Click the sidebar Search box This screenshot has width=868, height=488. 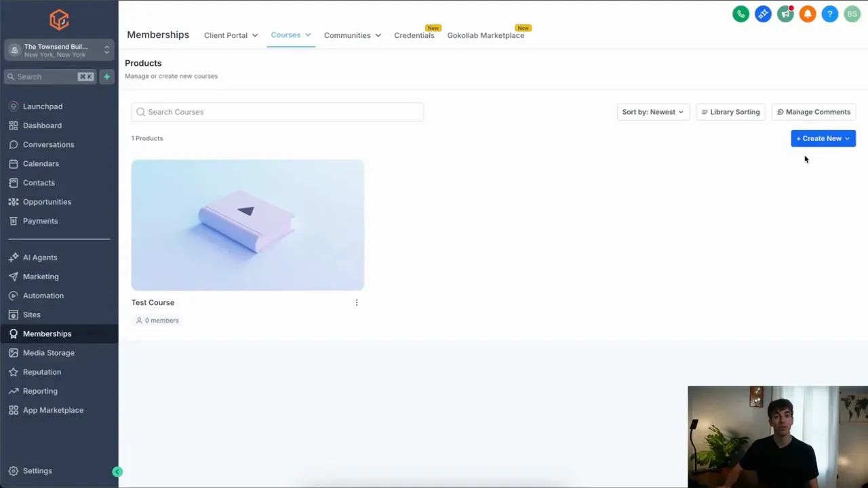click(x=50, y=77)
